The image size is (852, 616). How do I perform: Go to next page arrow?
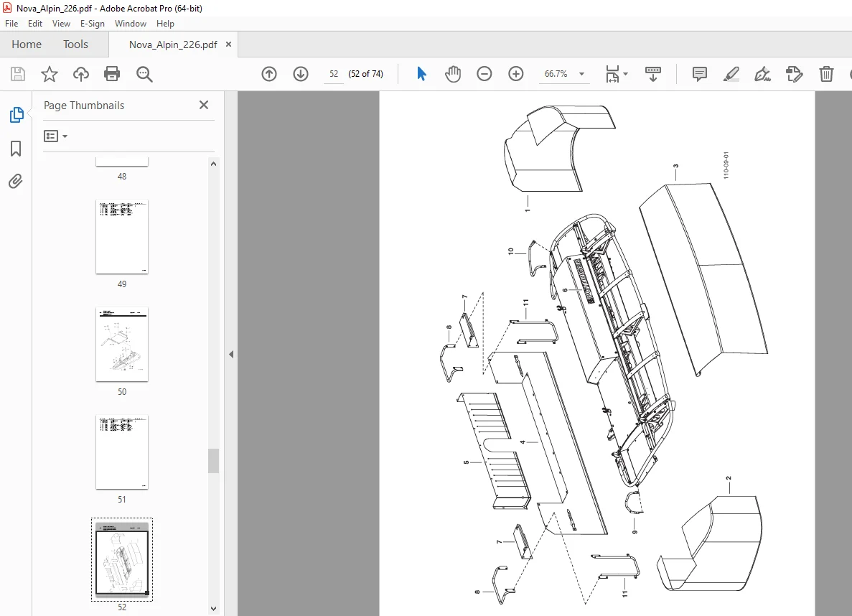[x=301, y=74]
